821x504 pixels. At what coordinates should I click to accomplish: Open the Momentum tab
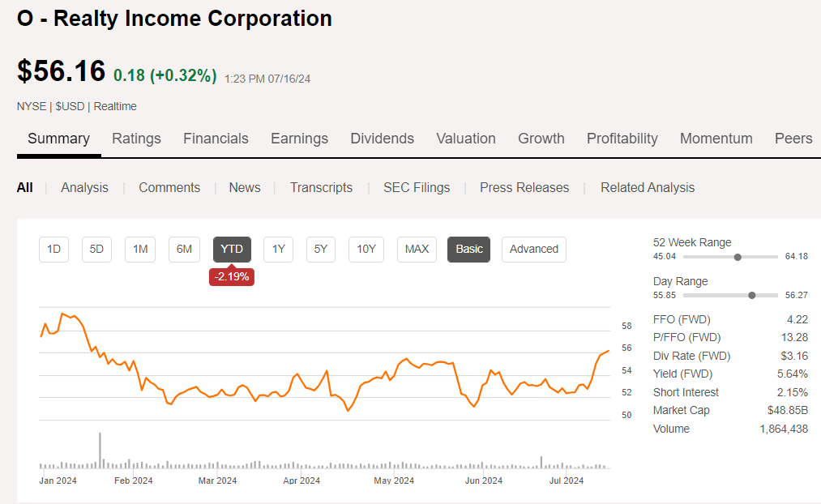pyautogui.click(x=716, y=139)
